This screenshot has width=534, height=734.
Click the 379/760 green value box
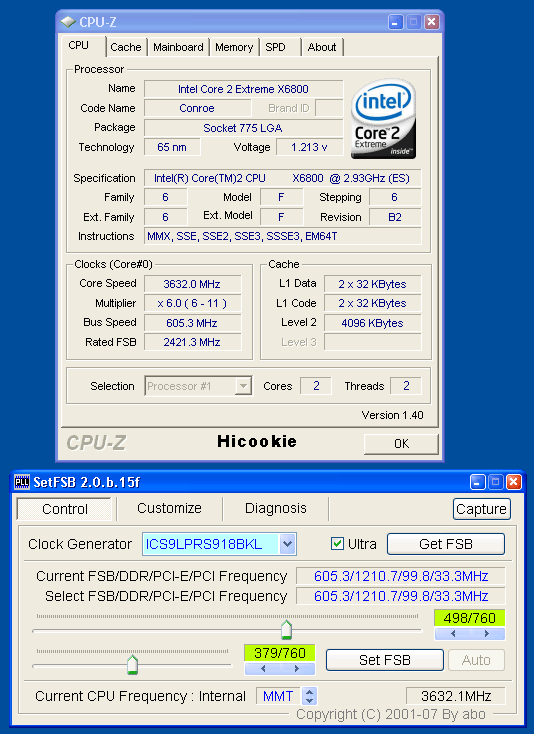pos(280,653)
